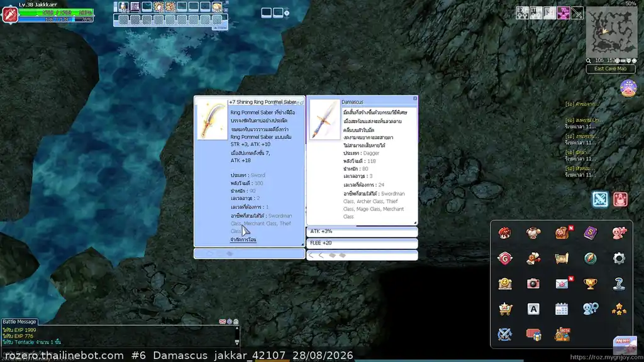Click the +7 Shining Ring Pommel Saber title
644x362 pixels.
click(x=262, y=102)
